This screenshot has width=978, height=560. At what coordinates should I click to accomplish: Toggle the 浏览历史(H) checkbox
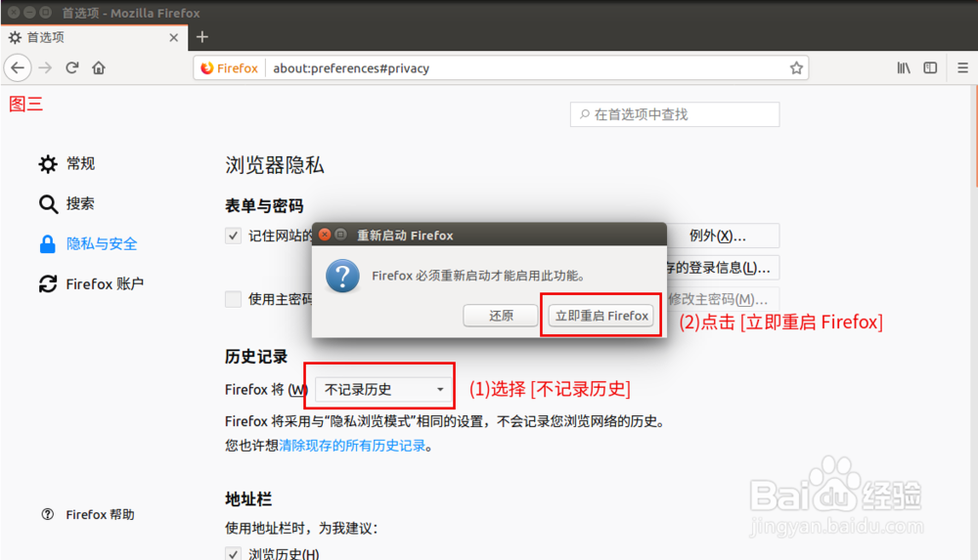point(234,554)
